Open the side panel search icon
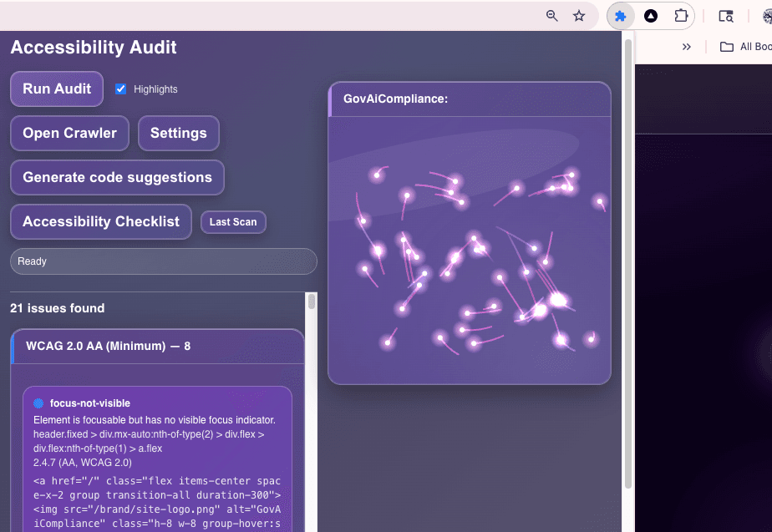The height and width of the screenshot is (532, 772). coord(726,16)
